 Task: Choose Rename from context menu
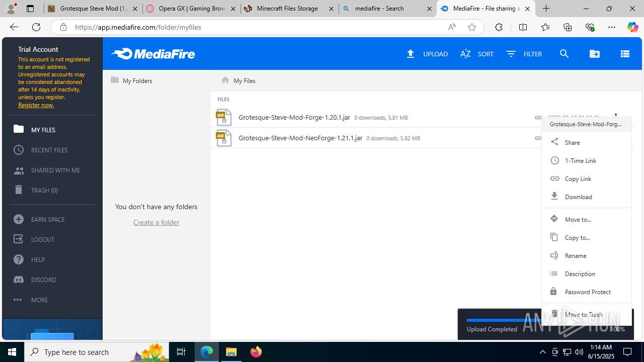587,255
